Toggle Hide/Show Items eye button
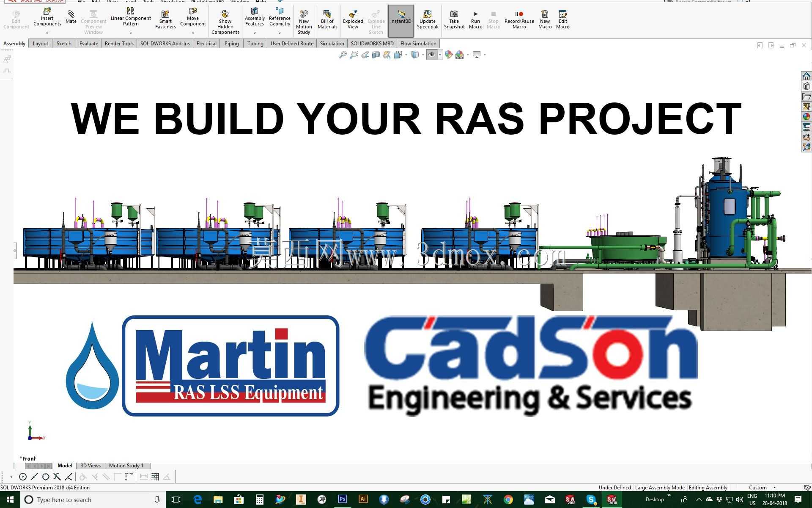Image resolution: width=812 pixels, height=508 pixels. 431,55
